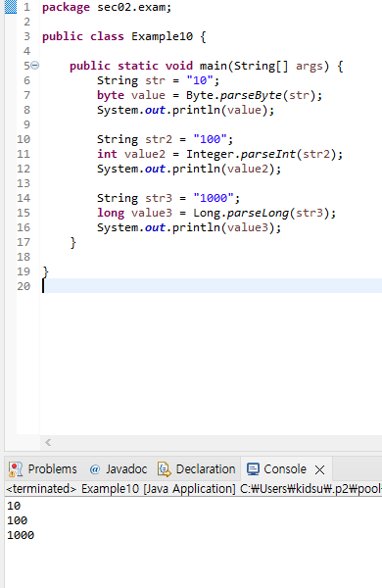Click Byte.parseByte call on line 7

(254, 95)
